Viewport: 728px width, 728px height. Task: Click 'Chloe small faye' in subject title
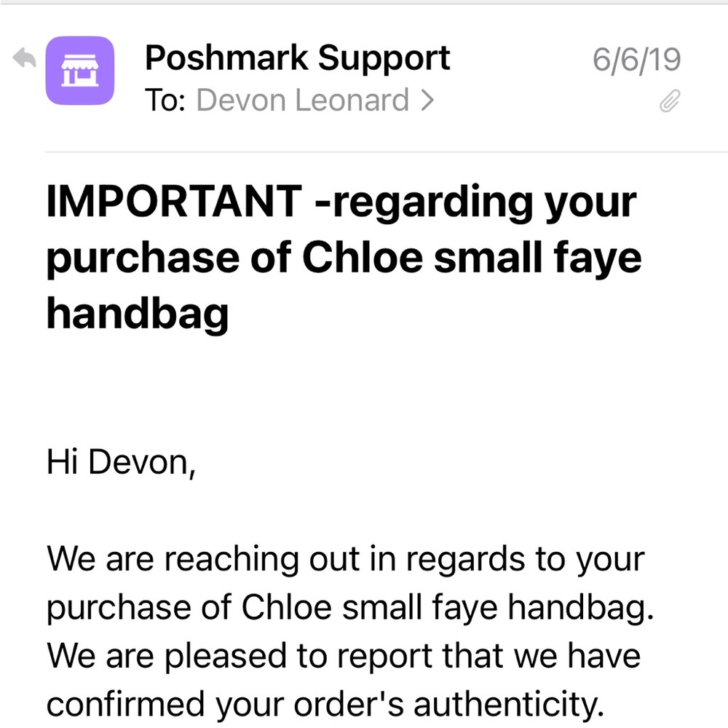[x=472, y=258]
